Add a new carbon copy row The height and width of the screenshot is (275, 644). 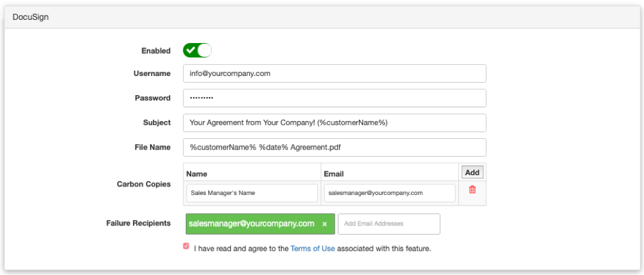click(x=472, y=173)
